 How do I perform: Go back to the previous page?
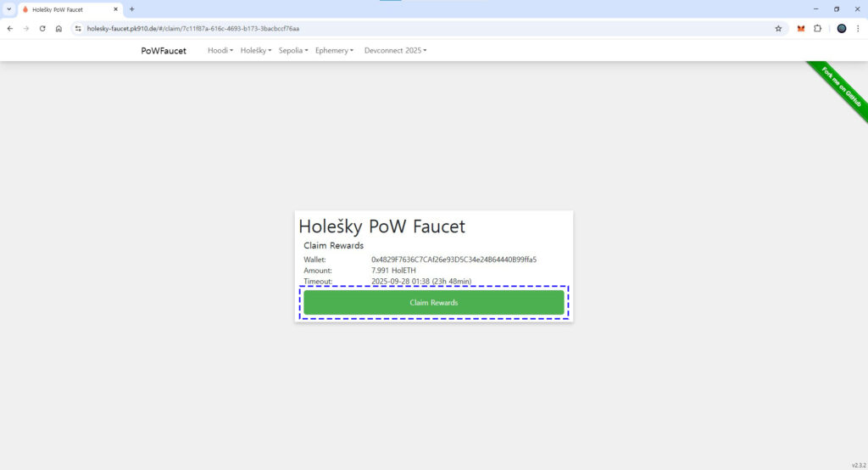point(10,28)
